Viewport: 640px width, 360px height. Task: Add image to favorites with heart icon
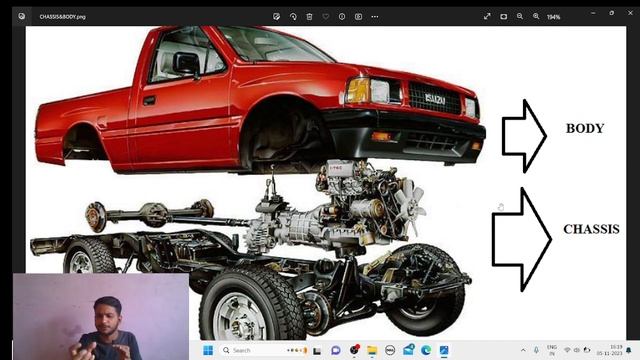coord(325,17)
